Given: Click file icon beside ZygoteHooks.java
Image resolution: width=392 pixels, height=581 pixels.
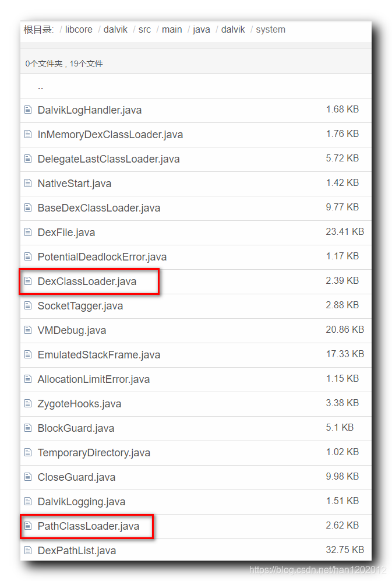Looking at the screenshot, I should tap(28, 403).
